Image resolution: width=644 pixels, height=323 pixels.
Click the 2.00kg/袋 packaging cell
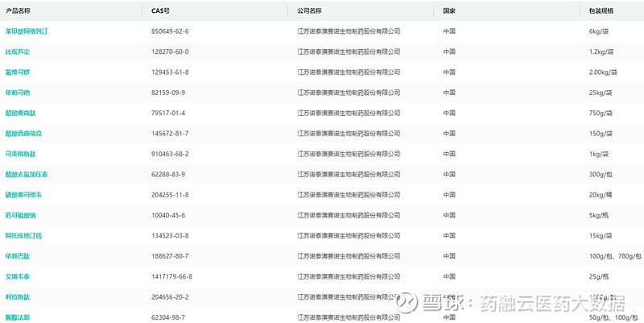point(603,72)
